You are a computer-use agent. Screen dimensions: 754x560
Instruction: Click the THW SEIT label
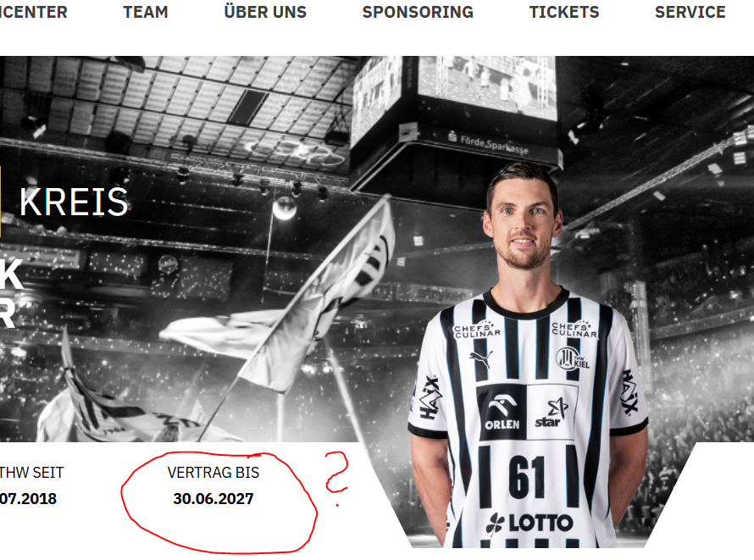31,473
